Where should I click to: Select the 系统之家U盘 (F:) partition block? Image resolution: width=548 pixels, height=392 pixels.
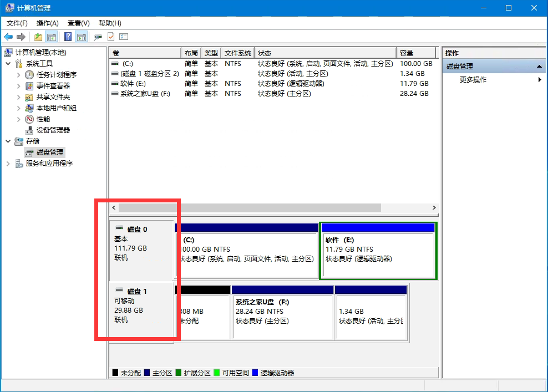click(x=283, y=311)
